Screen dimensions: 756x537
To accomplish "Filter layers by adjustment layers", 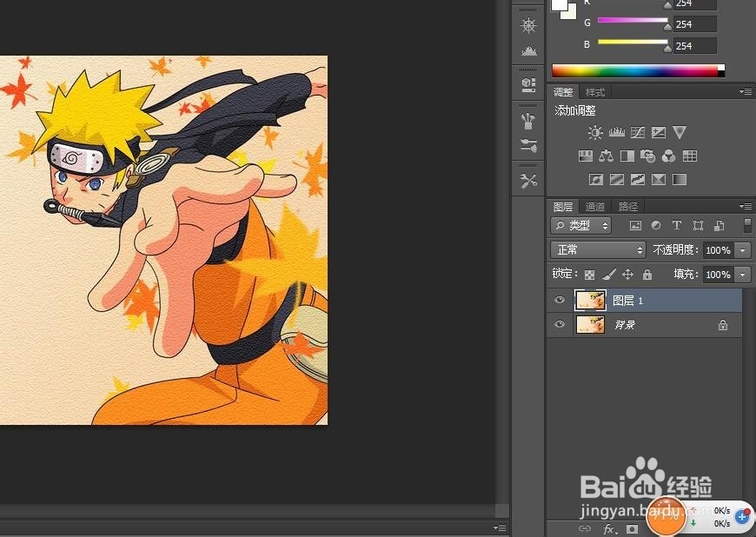I will (x=656, y=225).
